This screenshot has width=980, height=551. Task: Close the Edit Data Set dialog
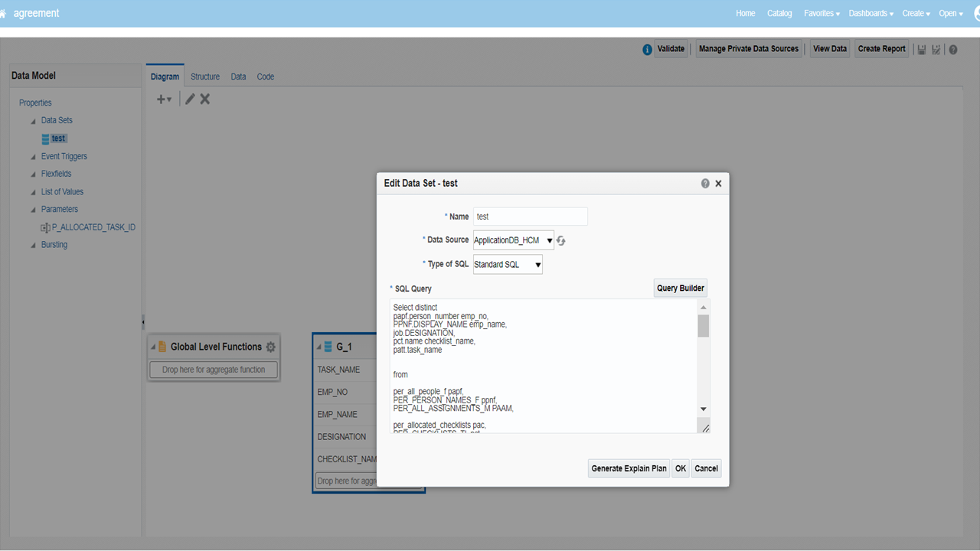718,184
